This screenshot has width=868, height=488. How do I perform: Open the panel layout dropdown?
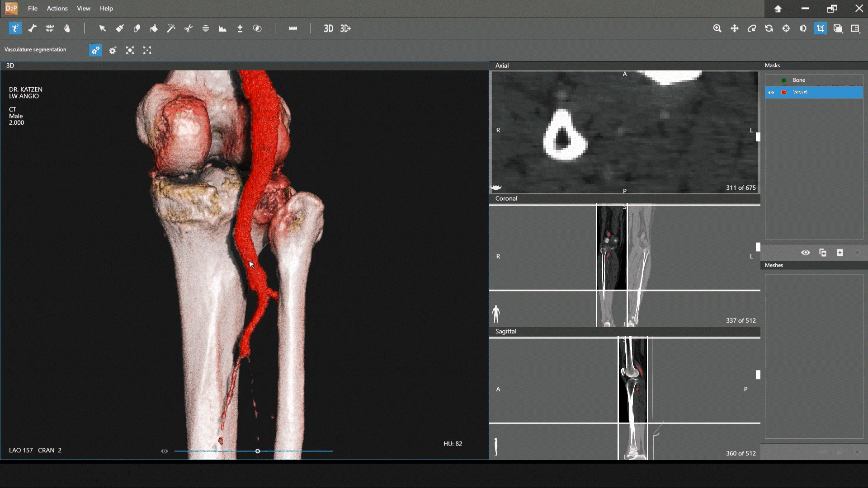tap(855, 28)
